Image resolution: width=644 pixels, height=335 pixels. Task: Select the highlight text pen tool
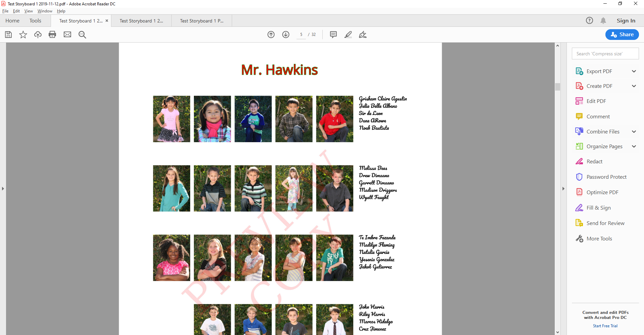click(348, 35)
